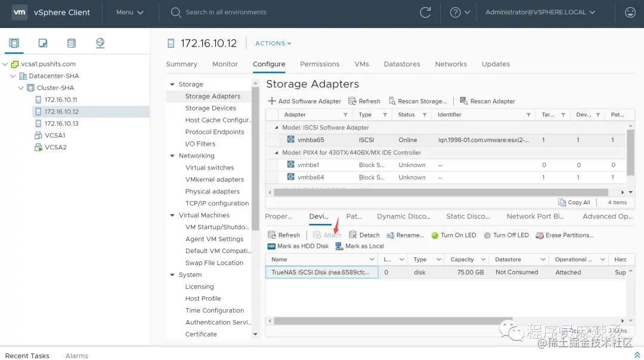644x360 pixels.
Task: Click the vm logo in header
Action: (19, 13)
